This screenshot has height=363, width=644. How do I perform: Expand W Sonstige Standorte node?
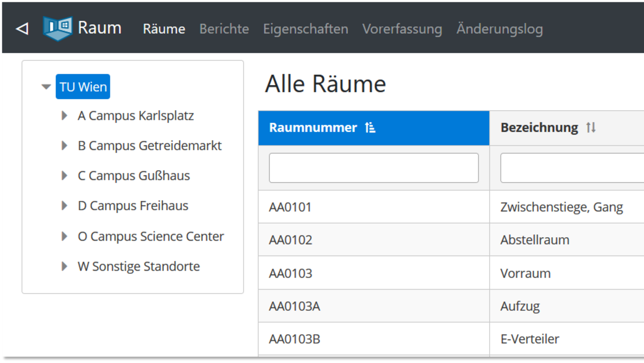click(64, 266)
